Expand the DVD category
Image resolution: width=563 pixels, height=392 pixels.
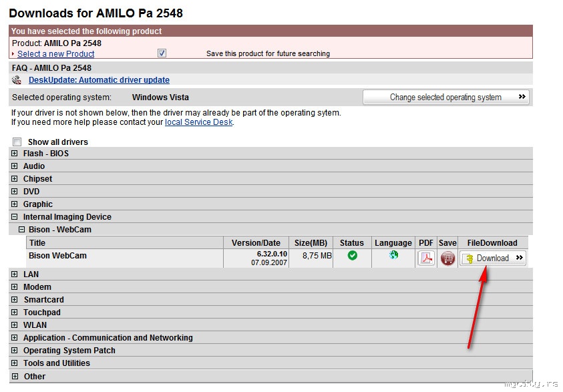[14, 192]
